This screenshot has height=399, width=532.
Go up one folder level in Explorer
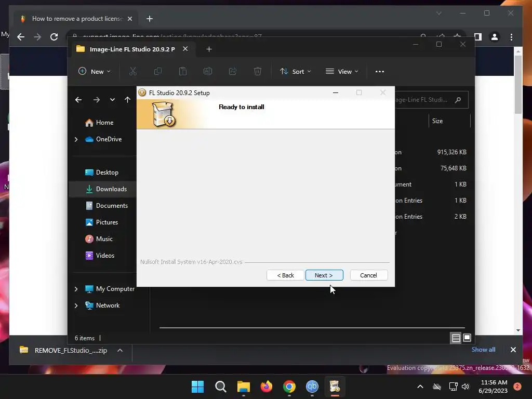click(x=128, y=100)
